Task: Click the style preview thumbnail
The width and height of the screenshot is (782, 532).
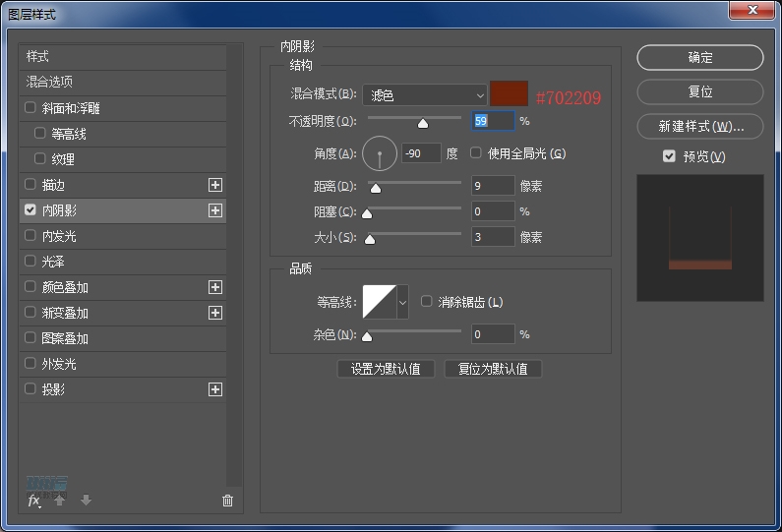Action: [700, 238]
